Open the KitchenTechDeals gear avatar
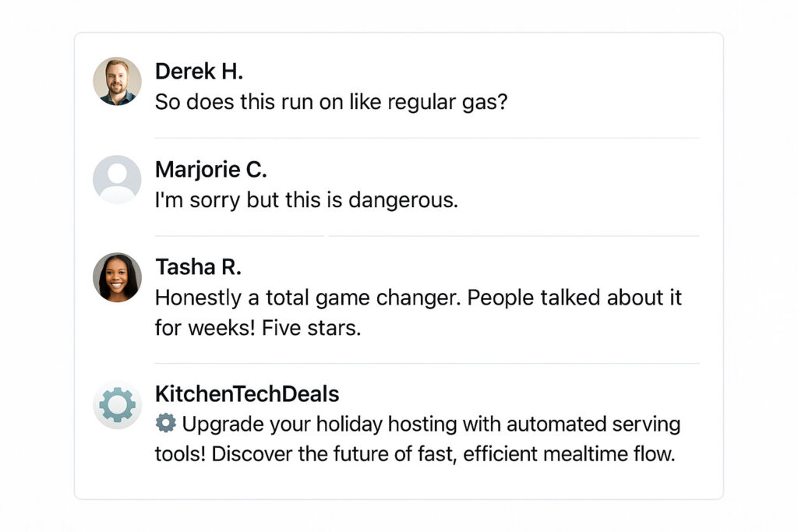798x532 pixels. (117, 405)
